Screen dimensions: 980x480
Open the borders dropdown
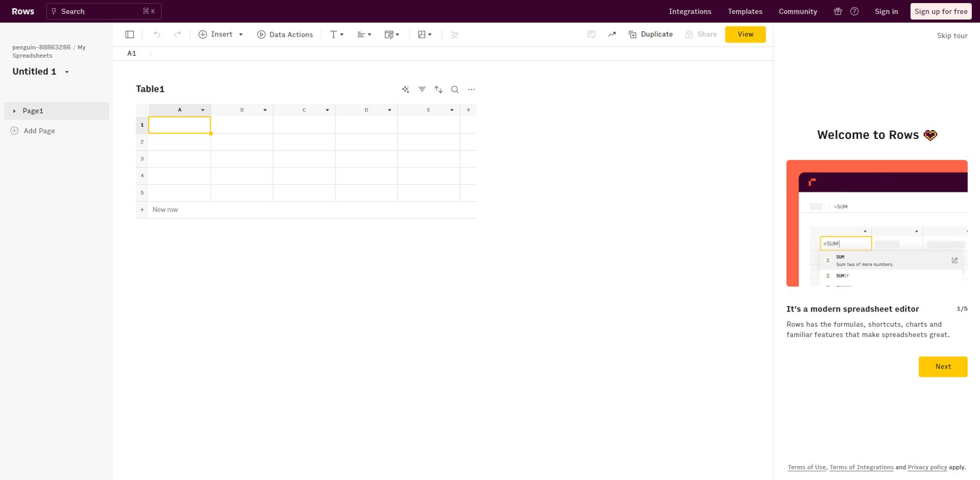pyautogui.click(x=424, y=34)
